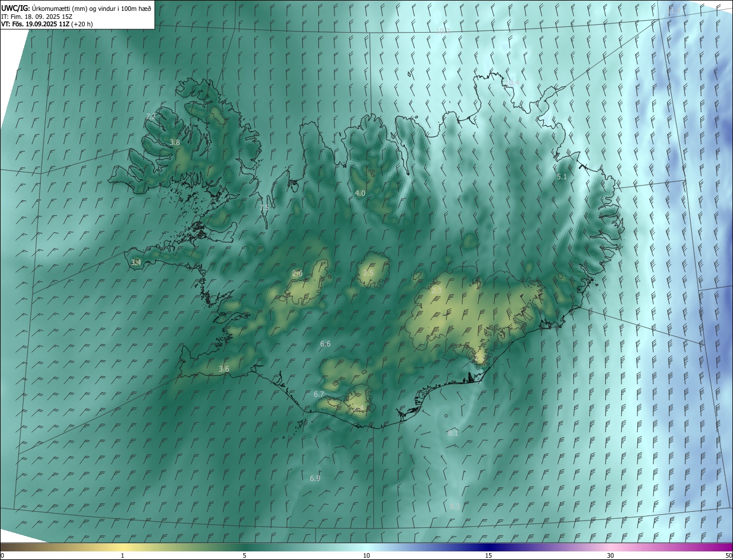This screenshot has width=733, height=560.
Task: Click the 10.4 value on the northeast peninsula
Action: pyautogui.click(x=513, y=82)
